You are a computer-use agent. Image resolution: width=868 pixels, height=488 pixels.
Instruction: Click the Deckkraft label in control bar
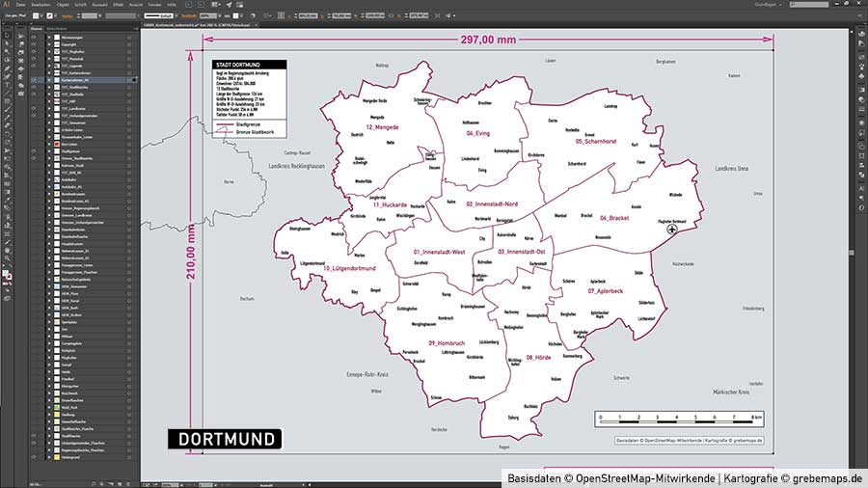point(189,16)
